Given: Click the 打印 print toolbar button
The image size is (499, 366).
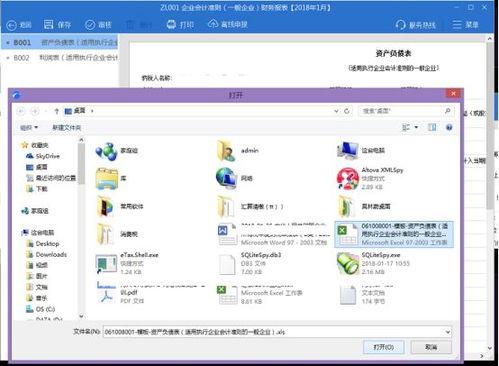Looking at the screenshot, I should 180,24.
